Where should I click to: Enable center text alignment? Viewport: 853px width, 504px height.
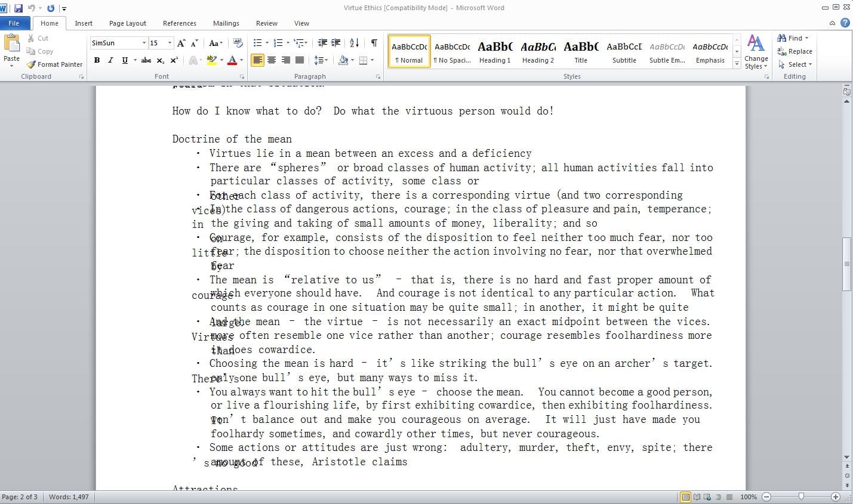pos(272,60)
